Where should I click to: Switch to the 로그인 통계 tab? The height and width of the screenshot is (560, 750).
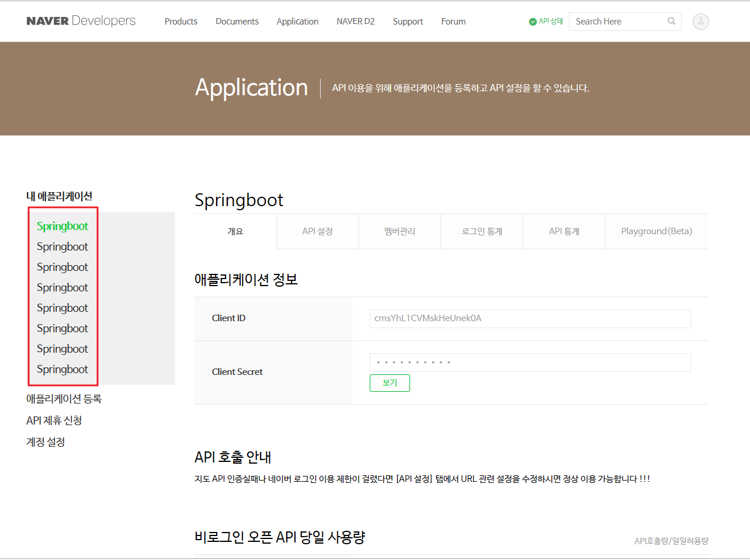[482, 231]
